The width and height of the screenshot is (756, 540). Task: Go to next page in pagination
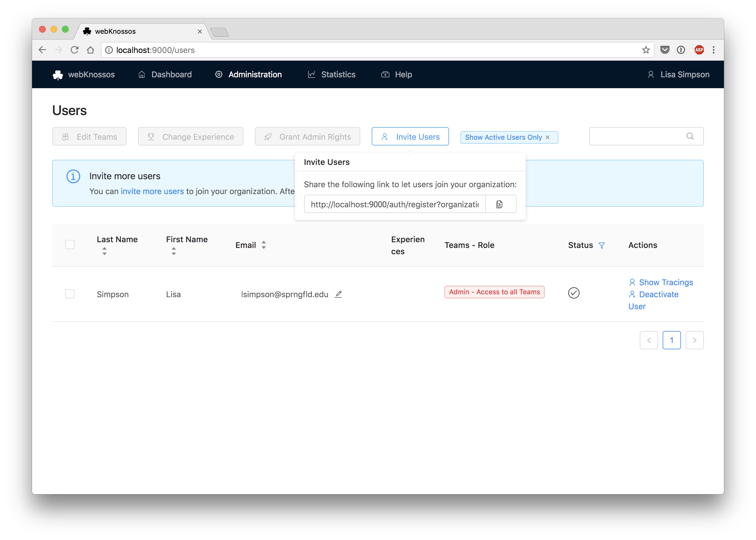coord(694,340)
